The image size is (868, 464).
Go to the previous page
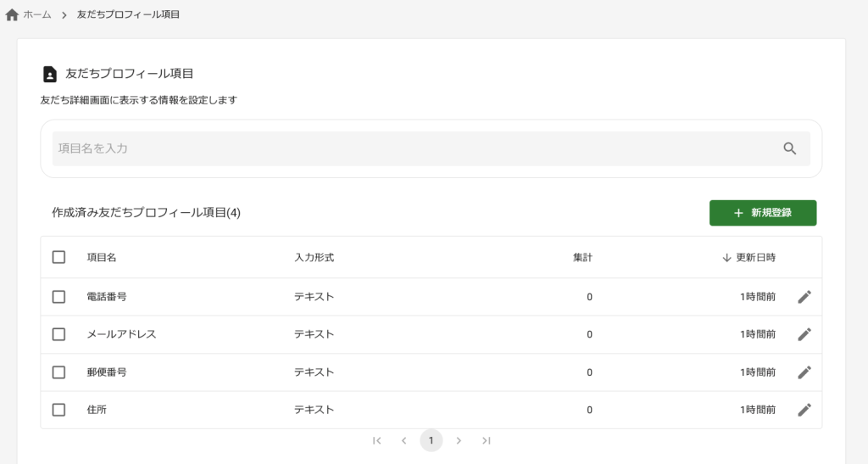(404, 440)
